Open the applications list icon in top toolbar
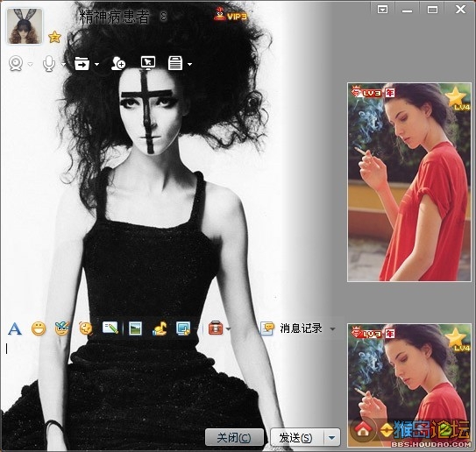The width and height of the screenshot is (476, 452). (175, 63)
